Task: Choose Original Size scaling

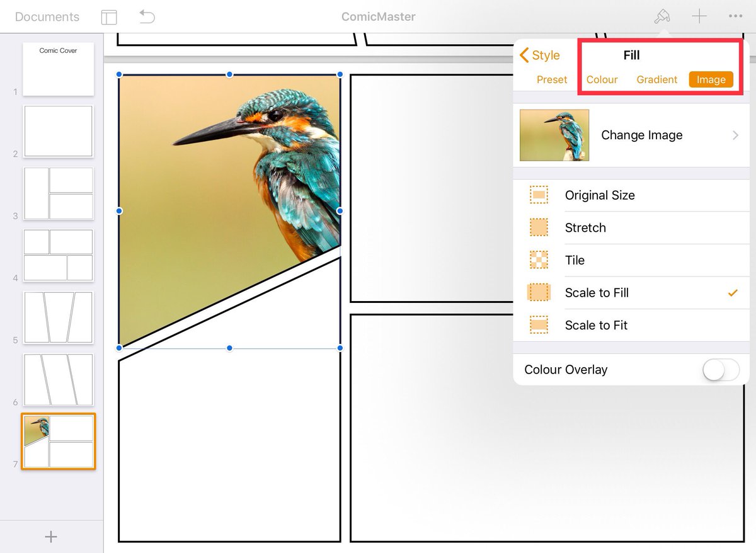Action: (631, 195)
